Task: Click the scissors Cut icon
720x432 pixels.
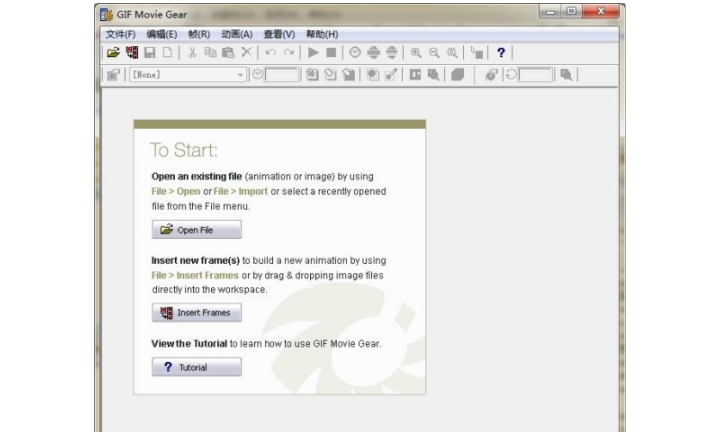Action: coord(192,52)
